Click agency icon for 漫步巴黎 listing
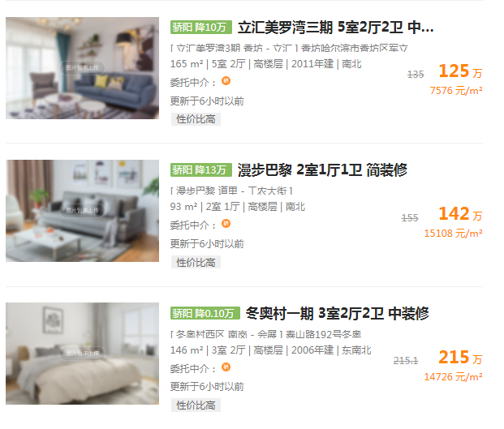The image size is (504, 429). (x=226, y=224)
